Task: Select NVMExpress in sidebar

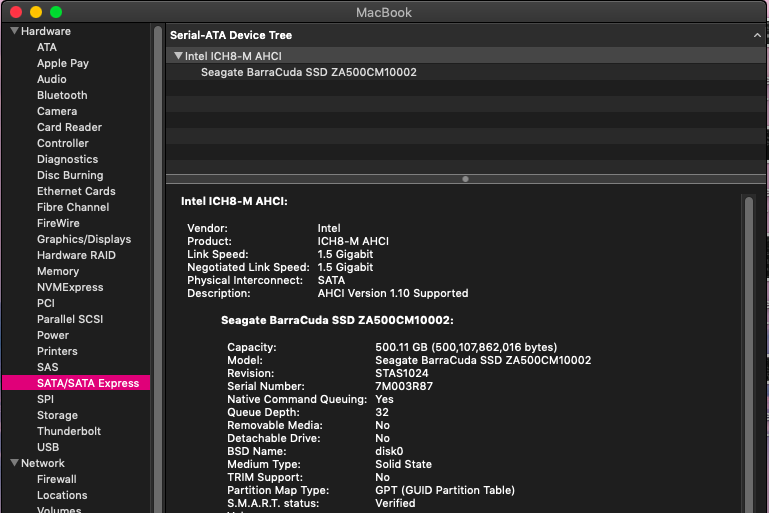Action: [x=70, y=287]
